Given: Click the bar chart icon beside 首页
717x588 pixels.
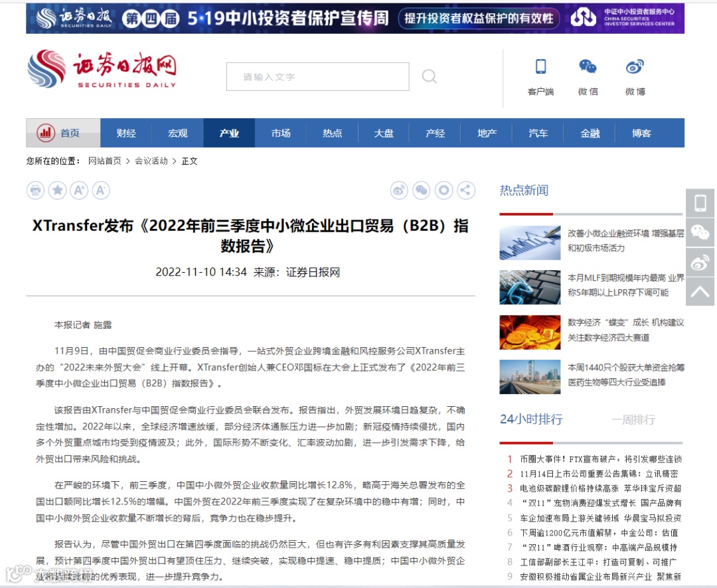Looking at the screenshot, I should click(x=46, y=133).
